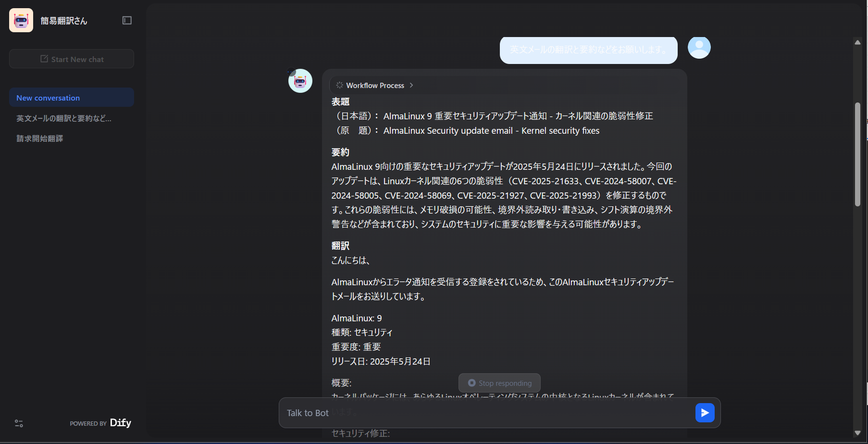Expand the Workflow Process chevron
The height and width of the screenshot is (444, 868).
click(x=411, y=85)
